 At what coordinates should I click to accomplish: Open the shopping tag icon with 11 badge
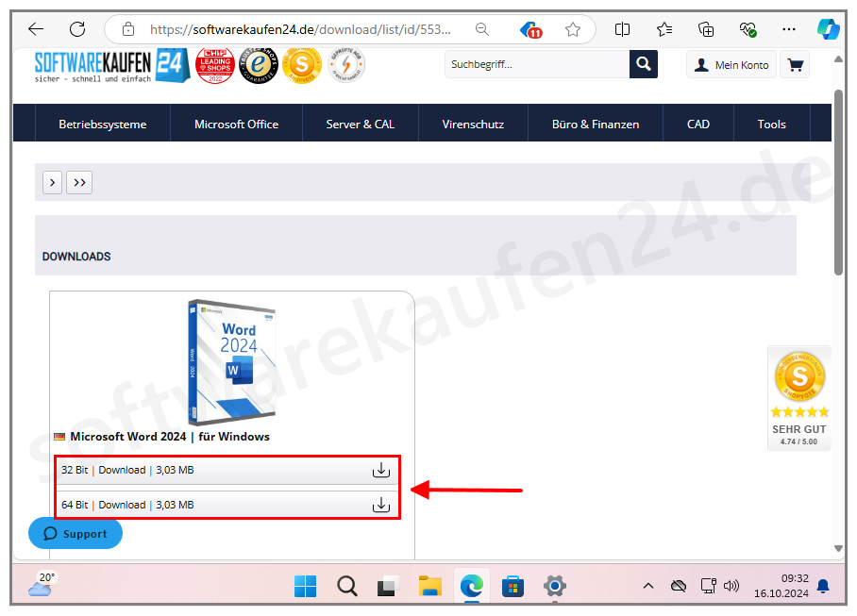pos(530,29)
